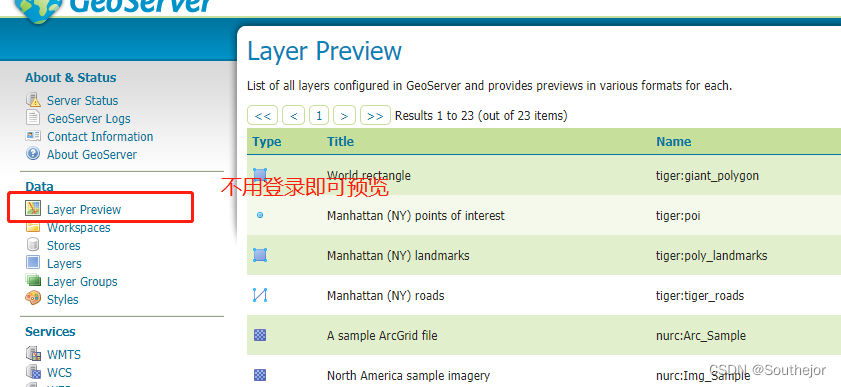Viewport: 841px width, 387px height.
Task: Click the Layer Groups stacked icon
Action: (33, 280)
